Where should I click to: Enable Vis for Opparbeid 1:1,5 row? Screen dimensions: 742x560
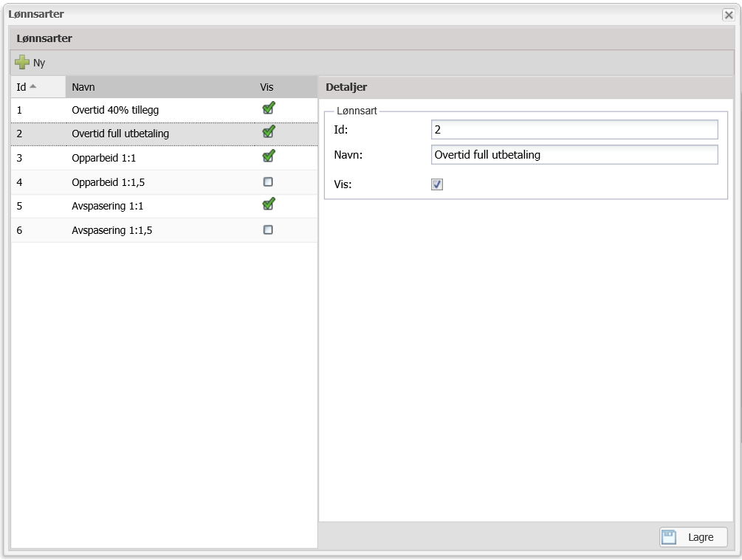[268, 182]
